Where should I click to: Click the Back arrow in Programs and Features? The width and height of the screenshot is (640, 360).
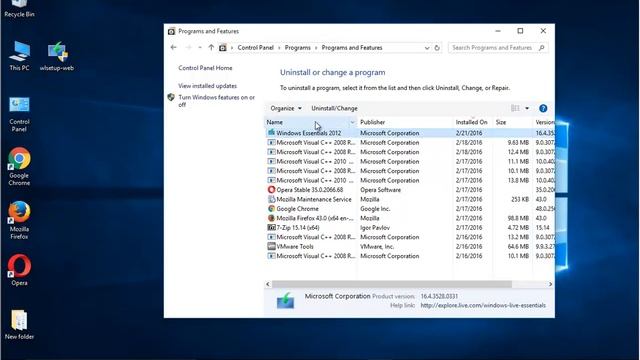tap(173, 48)
